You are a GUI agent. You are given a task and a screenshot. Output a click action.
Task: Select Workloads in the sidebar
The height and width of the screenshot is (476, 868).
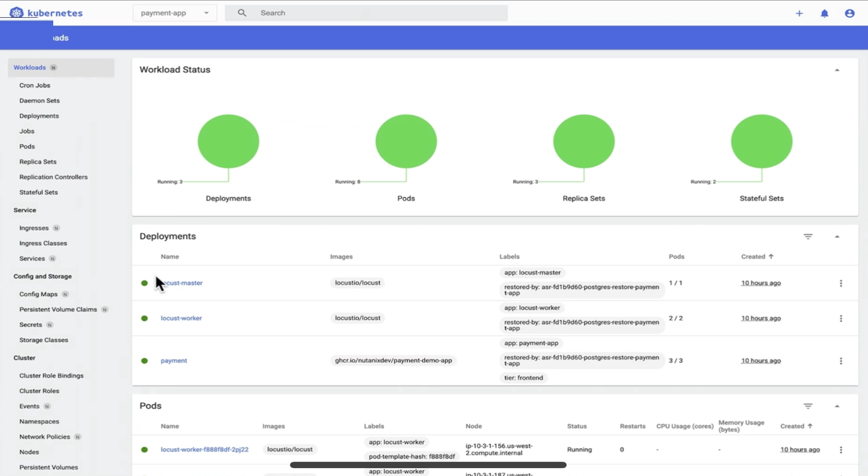coord(61,67)
